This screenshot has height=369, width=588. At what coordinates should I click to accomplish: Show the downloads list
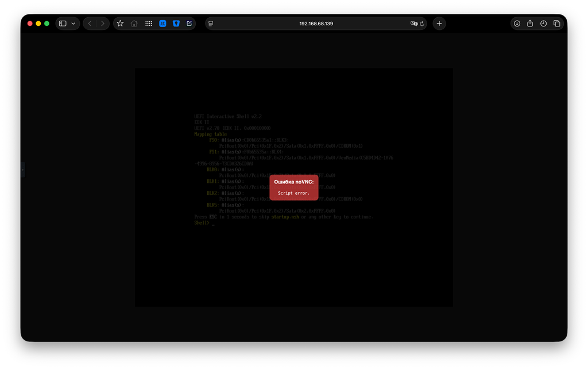pos(517,23)
